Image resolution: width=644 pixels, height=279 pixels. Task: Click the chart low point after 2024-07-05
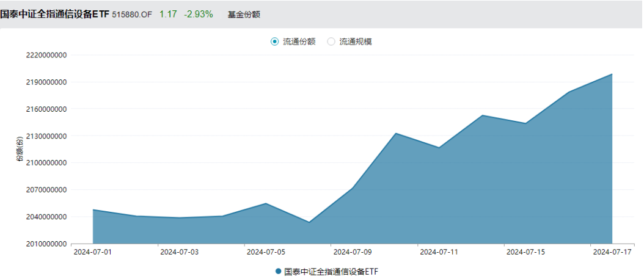point(309,222)
